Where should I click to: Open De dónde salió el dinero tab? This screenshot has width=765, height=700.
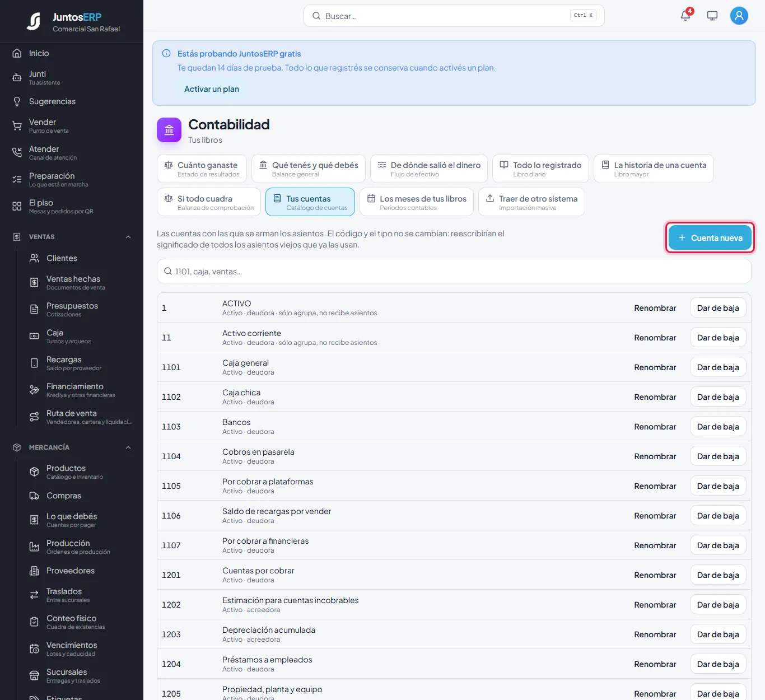coord(429,169)
